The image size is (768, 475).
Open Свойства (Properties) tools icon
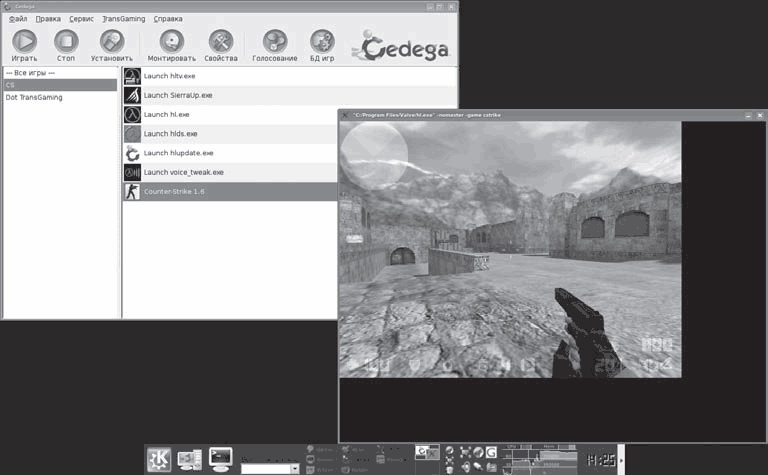coord(221,42)
